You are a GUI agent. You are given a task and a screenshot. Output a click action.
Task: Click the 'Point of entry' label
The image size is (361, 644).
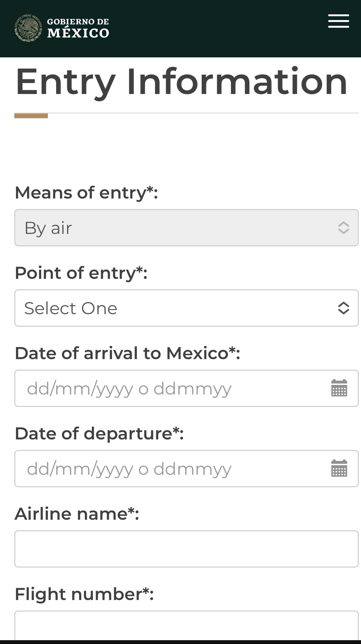click(81, 273)
